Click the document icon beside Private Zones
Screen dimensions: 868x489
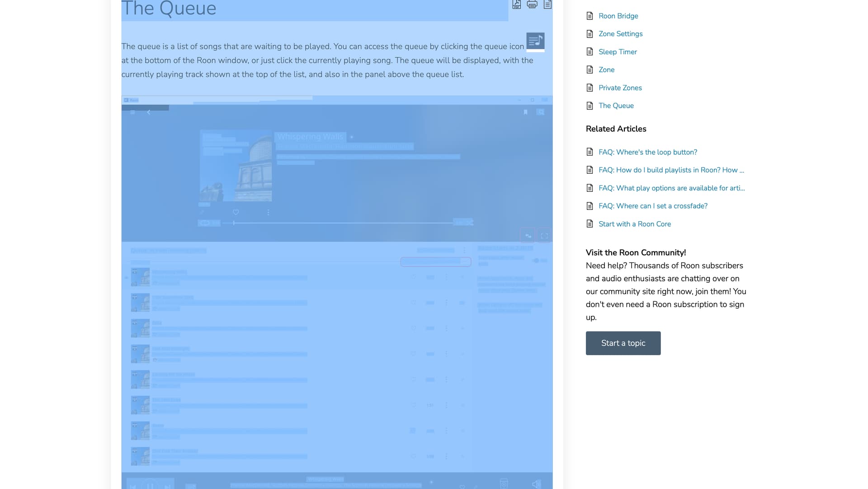click(x=590, y=88)
